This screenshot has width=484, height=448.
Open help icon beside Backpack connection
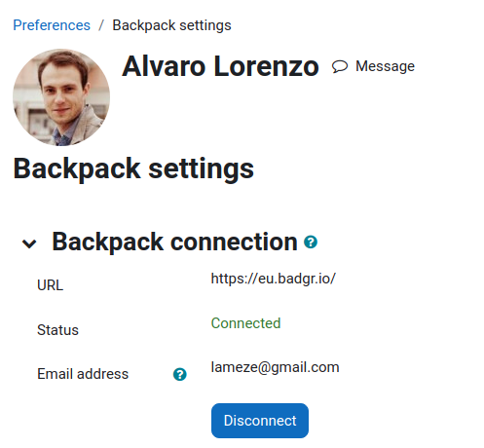tap(311, 242)
